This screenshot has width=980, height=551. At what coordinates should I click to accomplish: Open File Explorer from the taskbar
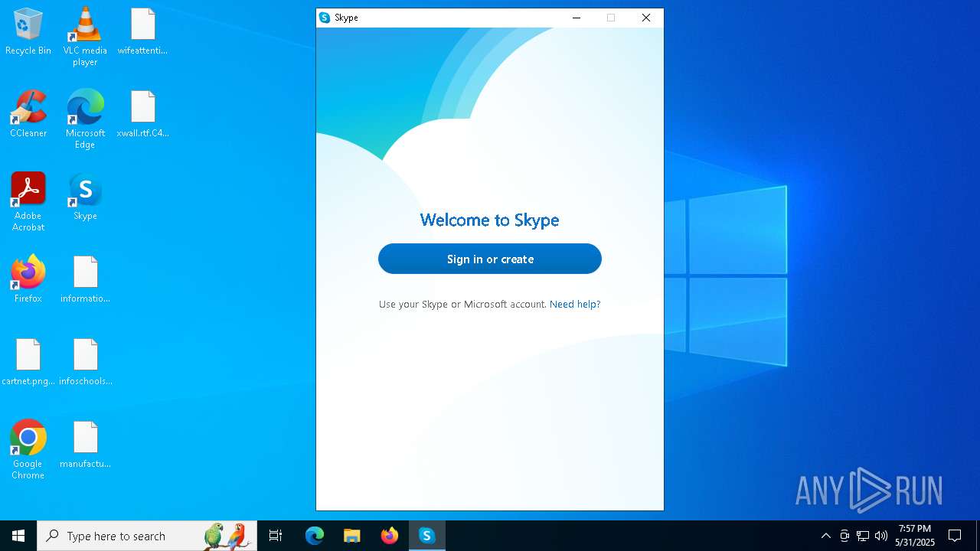click(x=352, y=536)
